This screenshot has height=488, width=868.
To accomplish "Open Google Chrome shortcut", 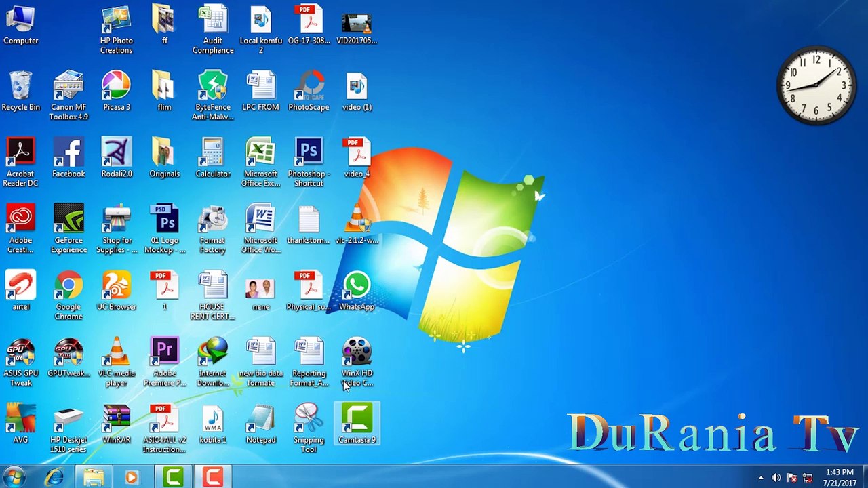I will tap(68, 296).
